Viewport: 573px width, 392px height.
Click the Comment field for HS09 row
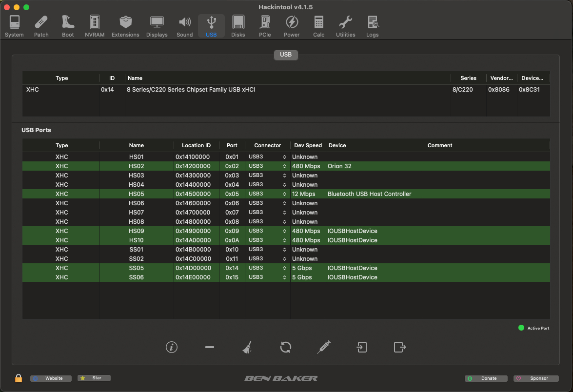487,231
